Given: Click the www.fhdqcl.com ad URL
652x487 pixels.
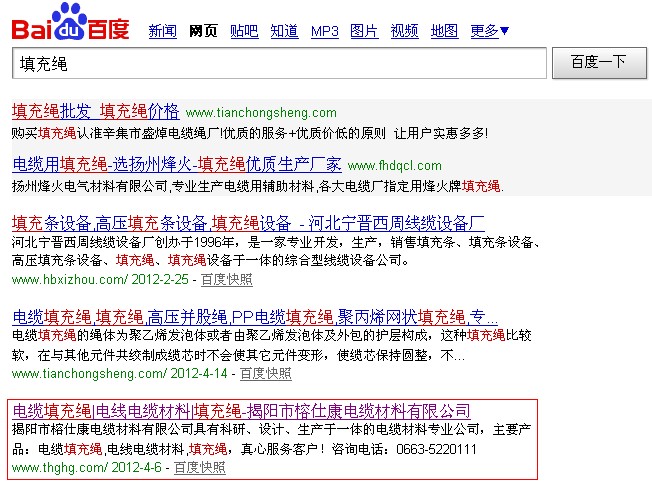Looking at the screenshot, I should 395,166.
